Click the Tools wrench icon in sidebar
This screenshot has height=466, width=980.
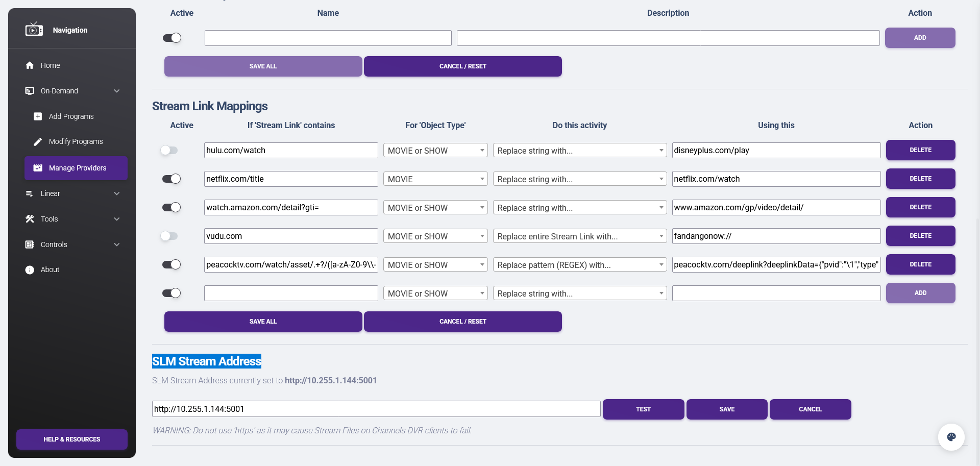tap(30, 219)
